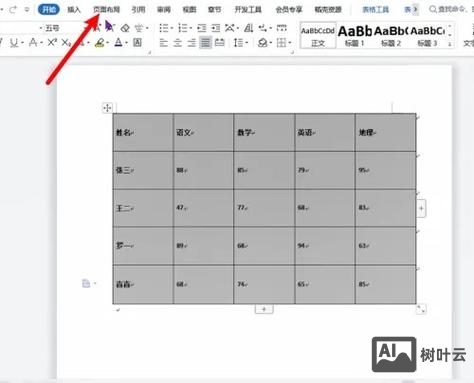The height and width of the screenshot is (383, 474).
Task: Open the 引用 tab
Action: click(138, 10)
